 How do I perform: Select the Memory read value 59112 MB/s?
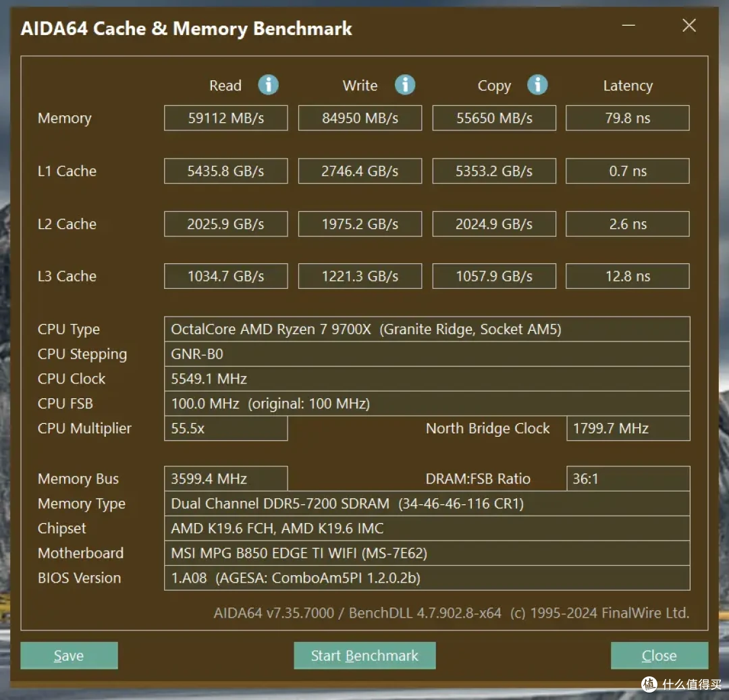pos(226,118)
